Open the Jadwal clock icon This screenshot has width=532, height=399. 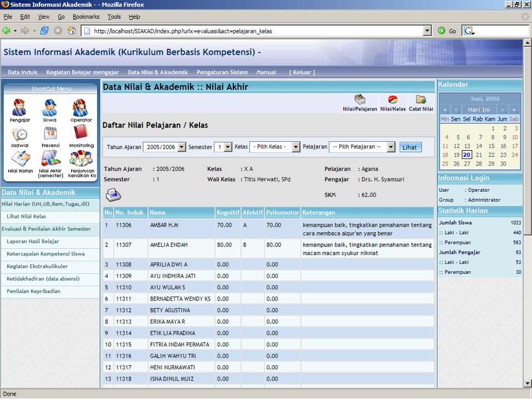[x=20, y=134]
